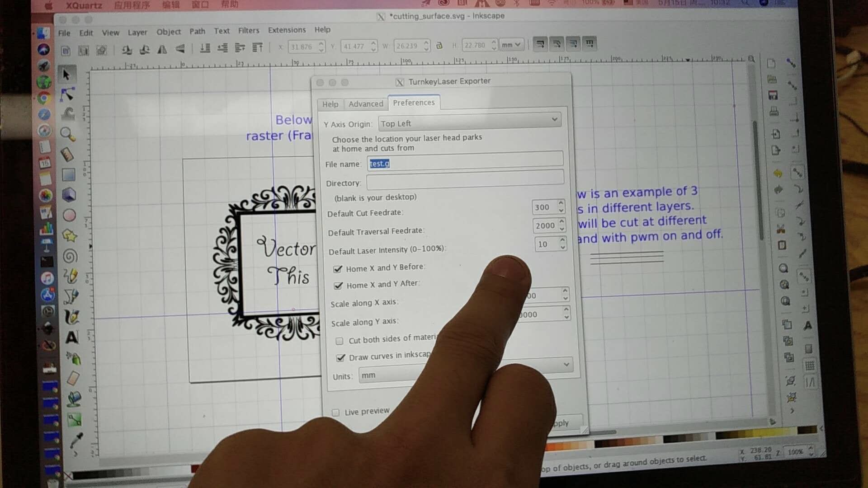
Task: Select the Text tool in toolbox
Action: click(72, 338)
